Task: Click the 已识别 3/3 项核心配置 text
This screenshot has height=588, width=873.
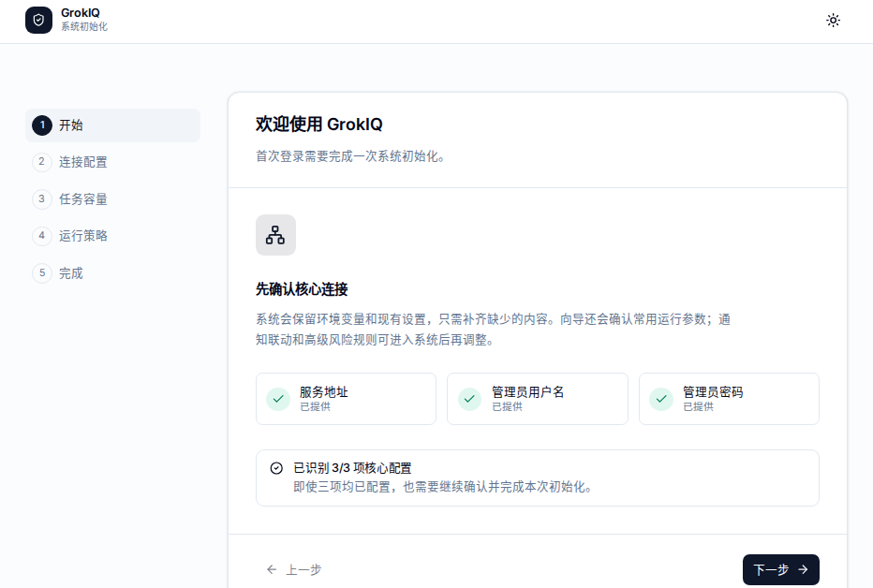Action: pos(352,468)
